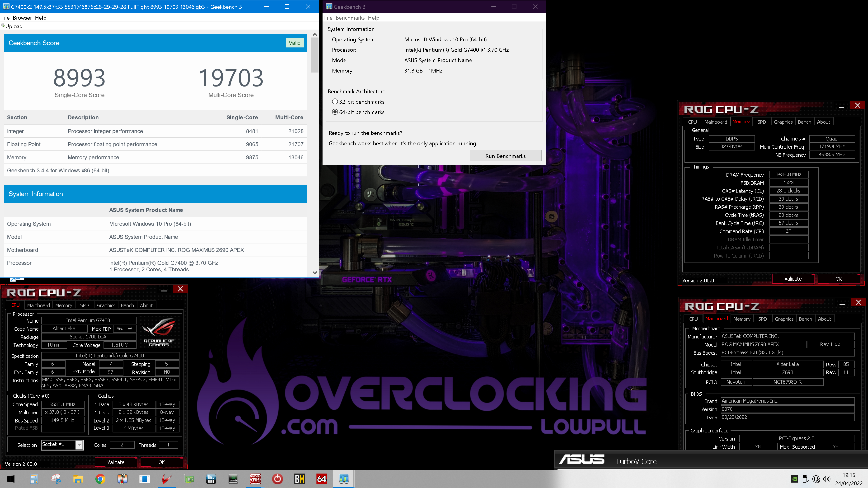
Task: Open Google Chrome from the taskbar
Action: [100, 479]
